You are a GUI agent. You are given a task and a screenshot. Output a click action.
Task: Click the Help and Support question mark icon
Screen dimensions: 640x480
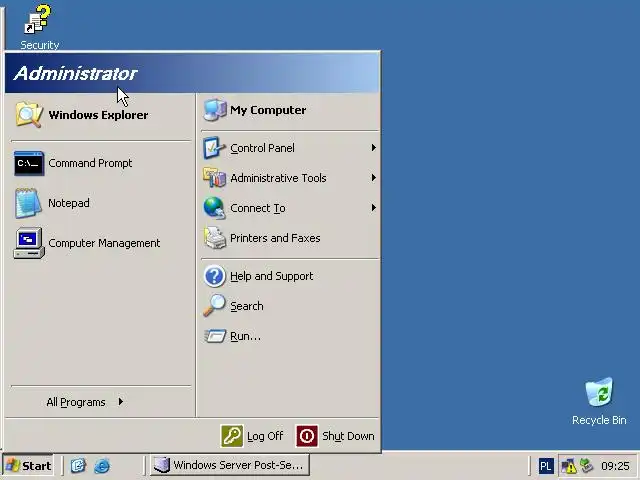coord(214,276)
